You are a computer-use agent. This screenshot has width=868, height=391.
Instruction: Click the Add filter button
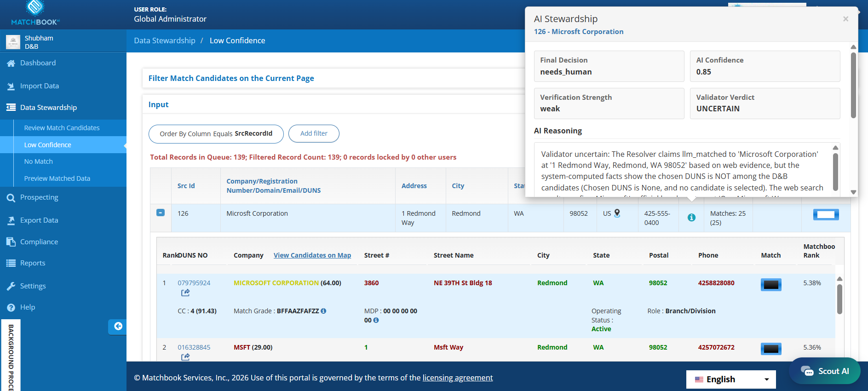314,134
